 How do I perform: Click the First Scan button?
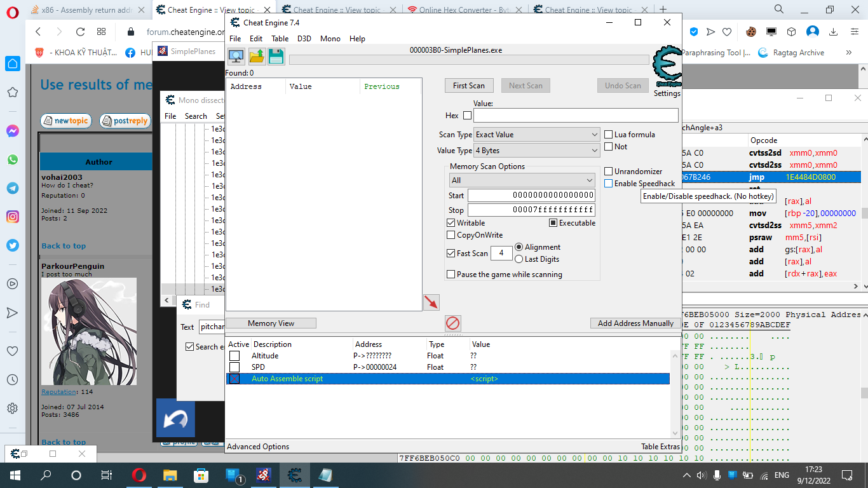[469, 86]
